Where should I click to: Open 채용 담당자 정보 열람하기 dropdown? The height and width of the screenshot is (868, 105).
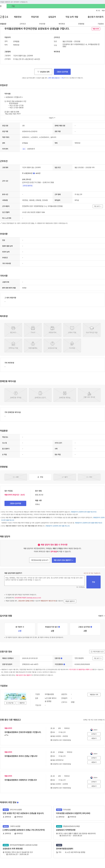pyautogui.click(x=64, y=560)
